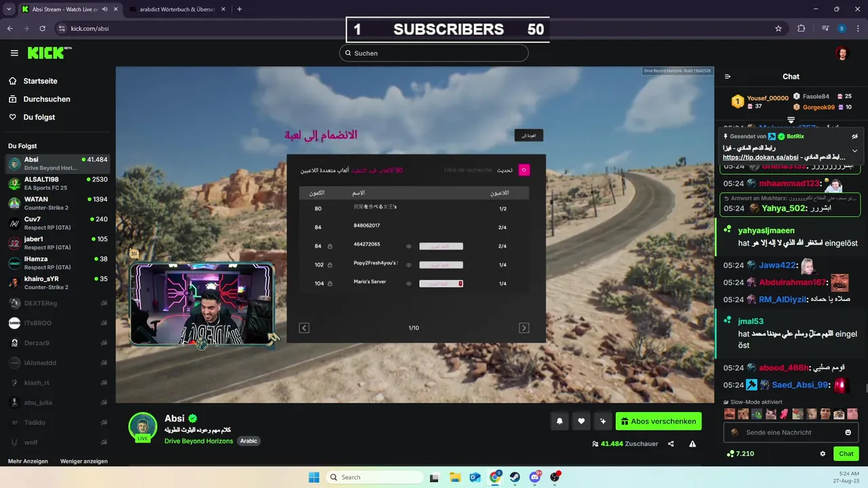The height and width of the screenshot is (488, 868).
Task: Open khairo_sYR channel from sidebar
Action: click(x=58, y=283)
